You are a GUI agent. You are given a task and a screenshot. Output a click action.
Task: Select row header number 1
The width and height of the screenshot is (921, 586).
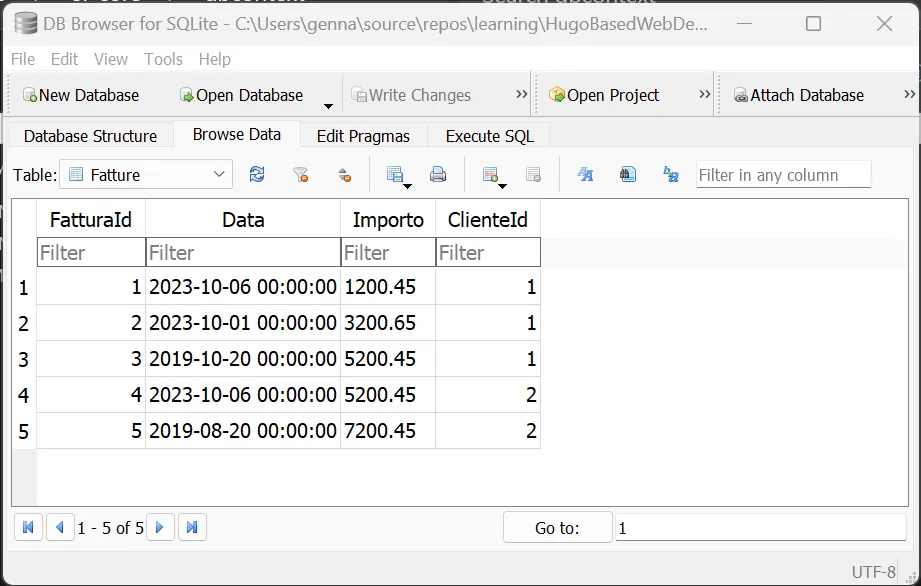click(x=24, y=287)
